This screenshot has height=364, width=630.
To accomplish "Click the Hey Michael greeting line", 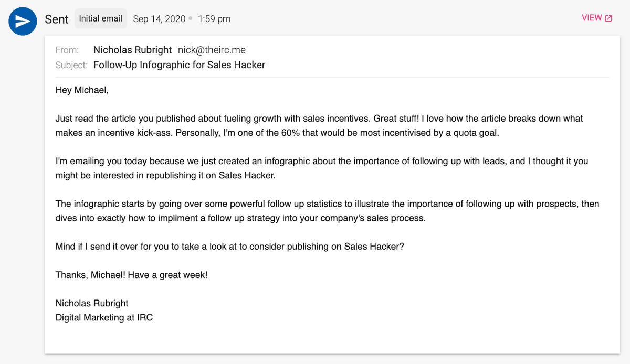I will coord(82,90).
